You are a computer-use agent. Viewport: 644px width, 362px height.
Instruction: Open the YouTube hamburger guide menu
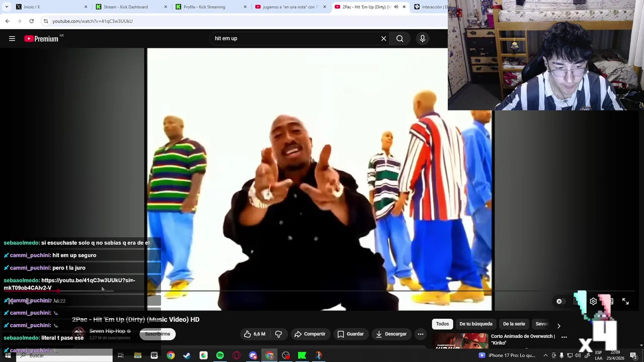click(x=12, y=39)
